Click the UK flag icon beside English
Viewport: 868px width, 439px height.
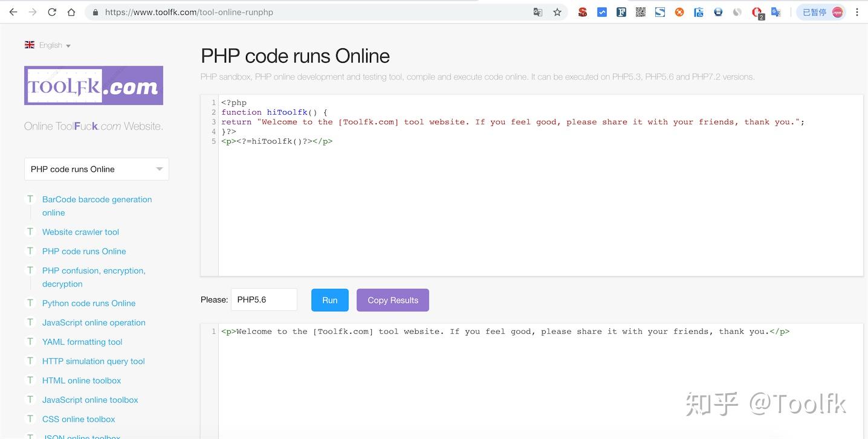(29, 44)
